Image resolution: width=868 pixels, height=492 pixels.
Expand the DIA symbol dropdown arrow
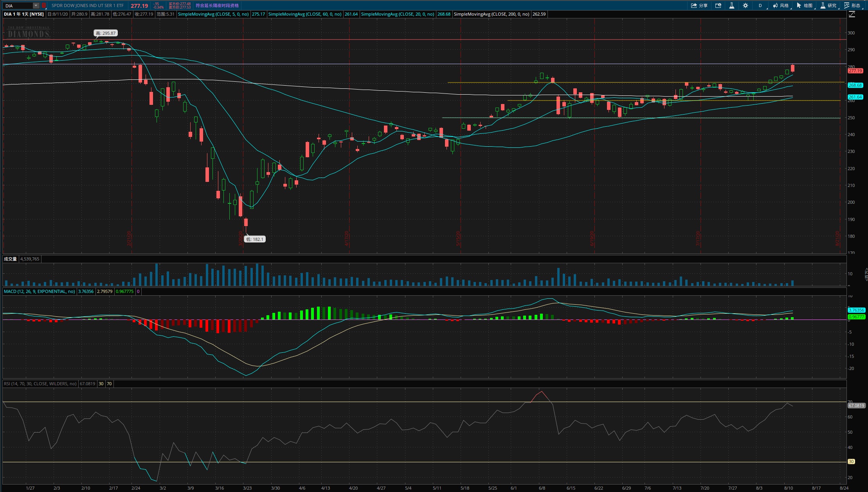pyautogui.click(x=36, y=5)
